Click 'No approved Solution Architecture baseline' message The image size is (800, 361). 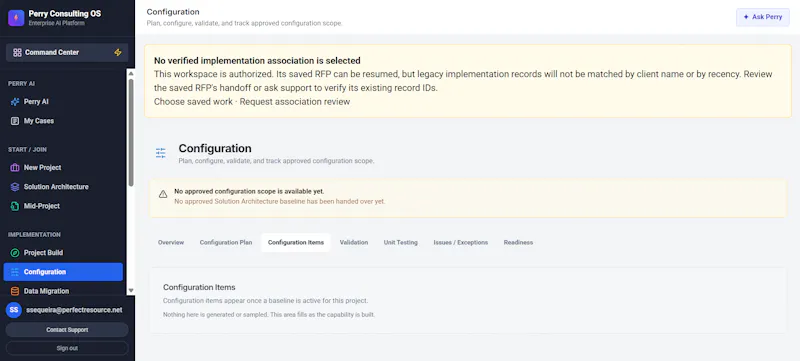[280, 201]
